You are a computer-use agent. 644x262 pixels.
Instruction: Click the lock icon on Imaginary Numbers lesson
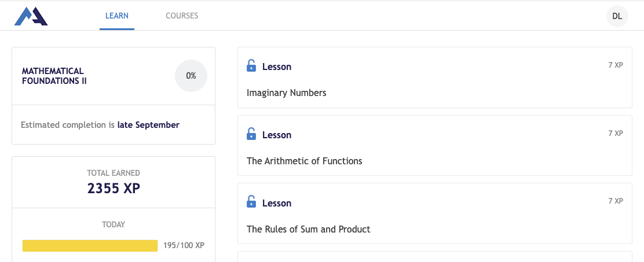click(251, 66)
